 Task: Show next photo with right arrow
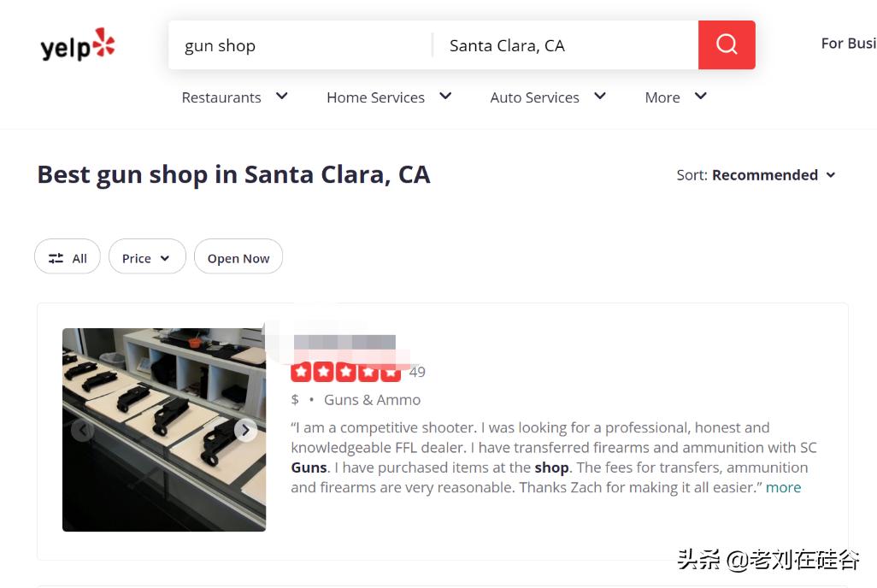coord(245,430)
